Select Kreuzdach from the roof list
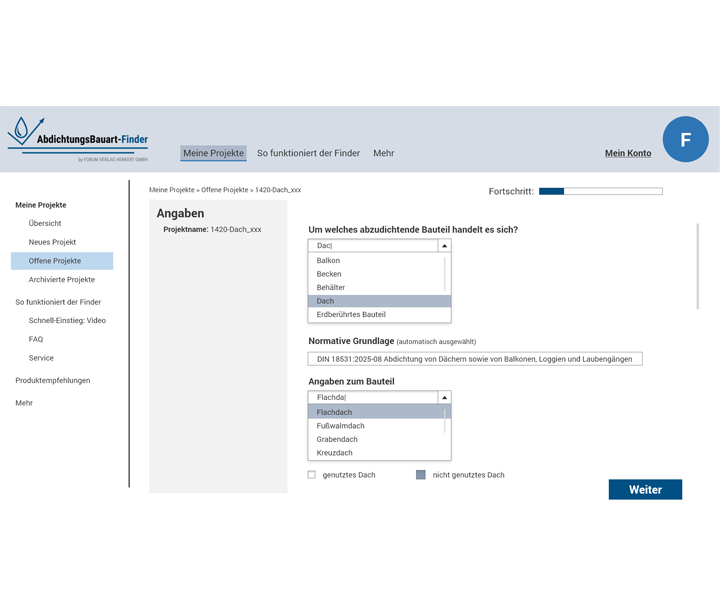The height and width of the screenshot is (600, 720). click(336, 453)
